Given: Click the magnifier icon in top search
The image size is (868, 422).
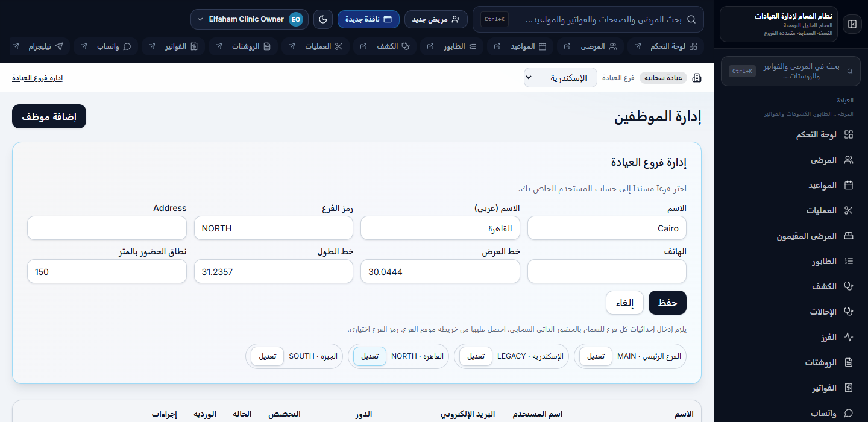Looking at the screenshot, I should coord(691,19).
